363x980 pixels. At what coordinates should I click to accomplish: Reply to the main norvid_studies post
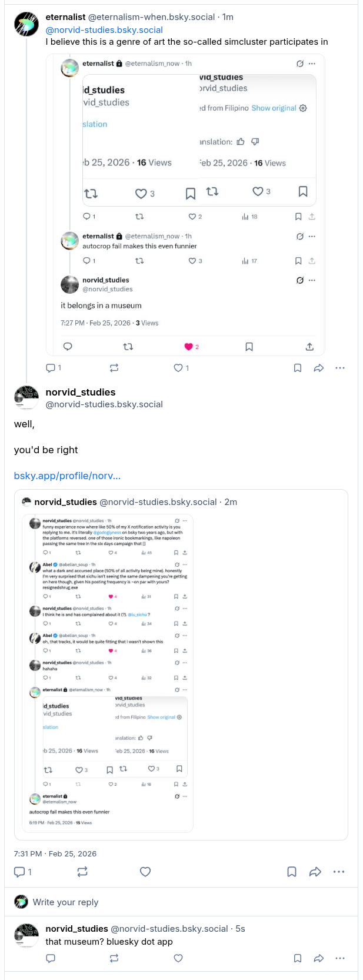pos(19,872)
